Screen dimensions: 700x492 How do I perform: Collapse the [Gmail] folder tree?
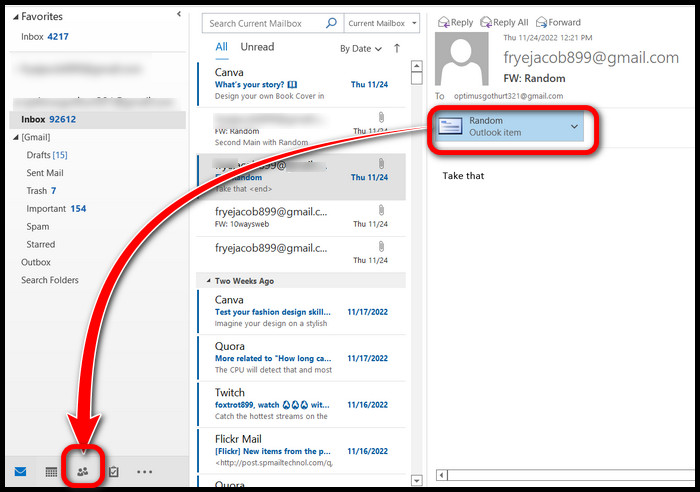pos(16,138)
